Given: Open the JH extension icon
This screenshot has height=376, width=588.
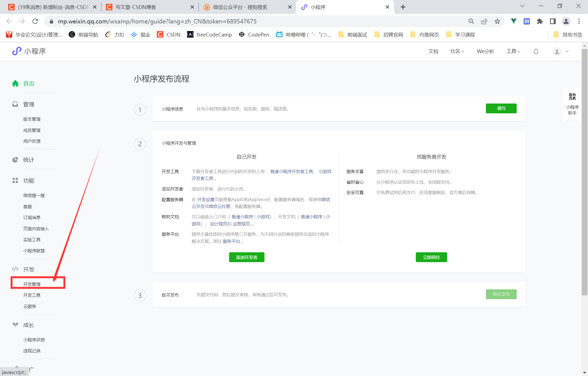Looking at the screenshot, I should (526, 21).
